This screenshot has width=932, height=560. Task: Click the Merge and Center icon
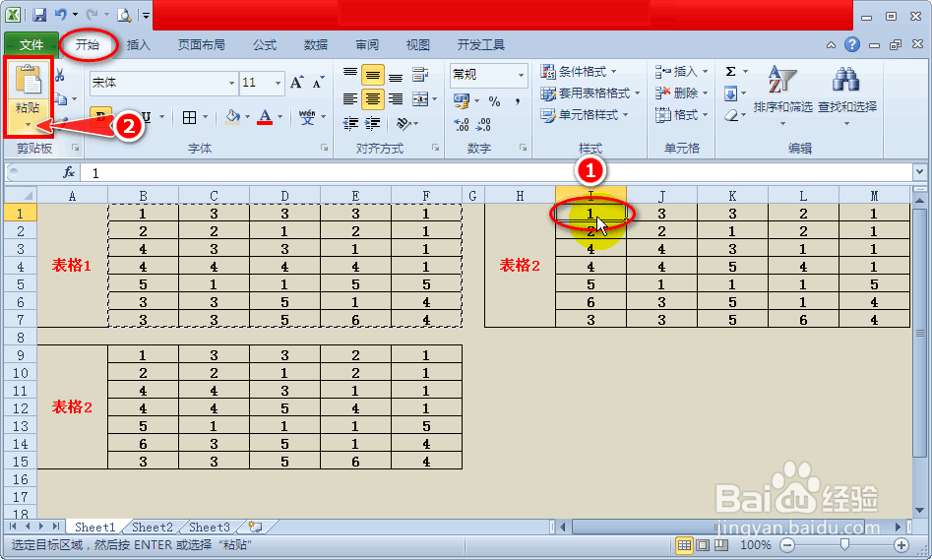[420, 98]
